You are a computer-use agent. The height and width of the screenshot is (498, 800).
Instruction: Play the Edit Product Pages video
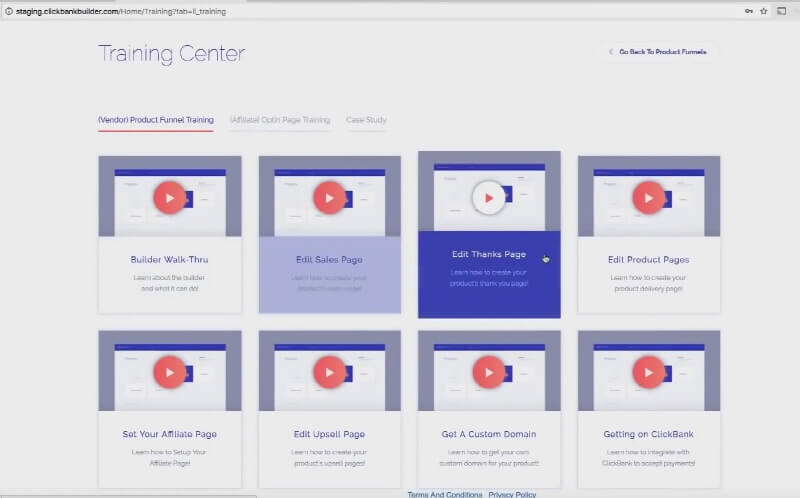[648, 197]
